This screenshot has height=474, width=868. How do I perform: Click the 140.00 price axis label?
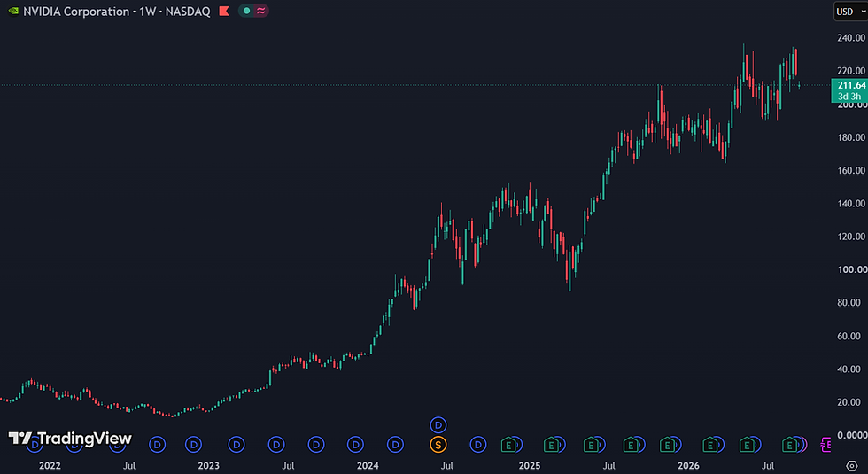tap(851, 203)
